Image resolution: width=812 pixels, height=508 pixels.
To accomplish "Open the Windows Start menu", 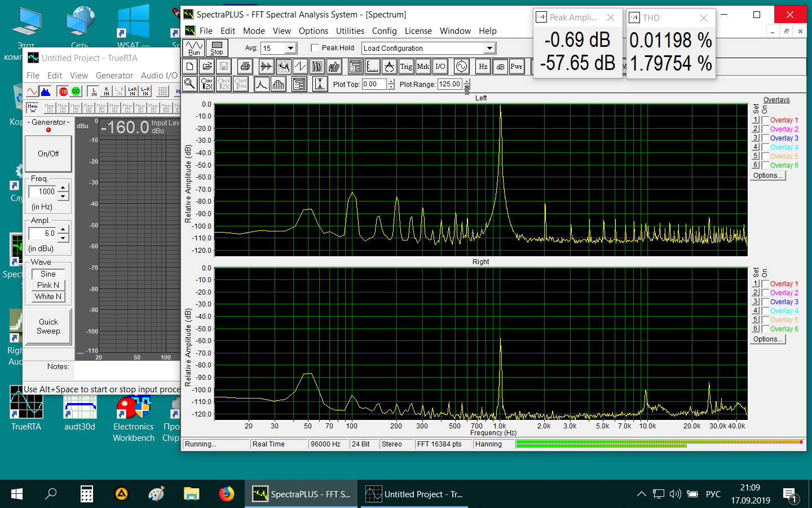I will 17,494.
